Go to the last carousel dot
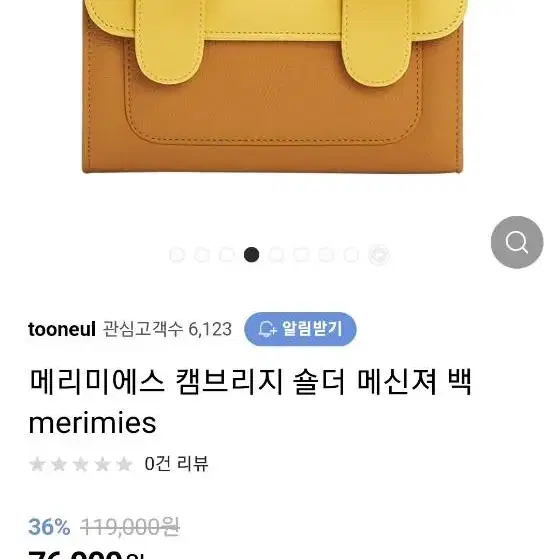 click(x=379, y=255)
